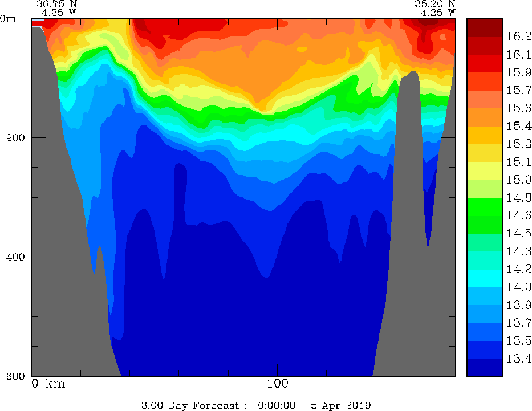This screenshot has height=411, width=532.
Task: Click the colorbar label 13.7
Action: coord(519,323)
